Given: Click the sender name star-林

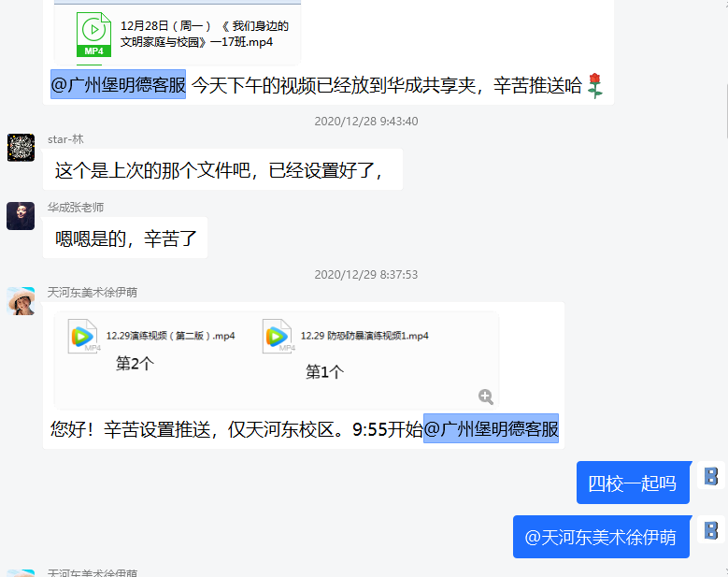Looking at the screenshot, I should coord(65,139).
